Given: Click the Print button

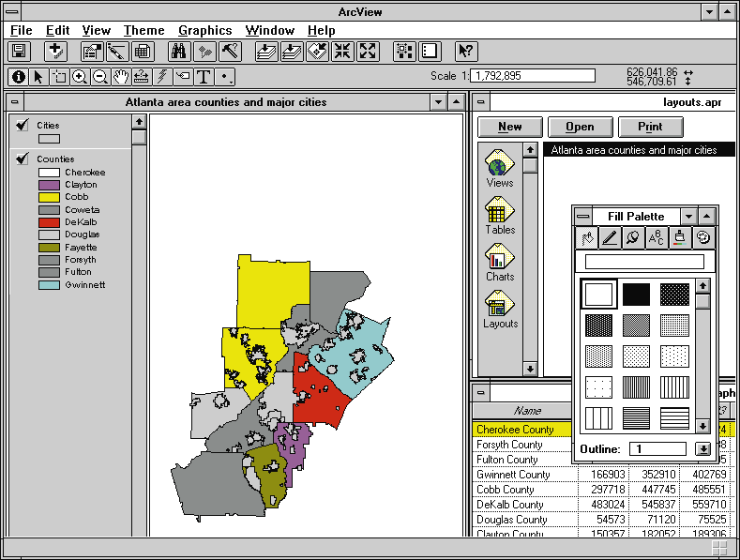Looking at the screenshot, I should [649, 127].
